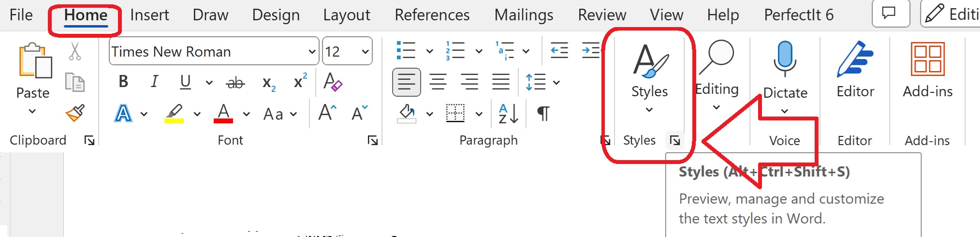Toggle Italic formatting
Image resolution: width=980 pixels, height=237 pixels.
(154, 82)
